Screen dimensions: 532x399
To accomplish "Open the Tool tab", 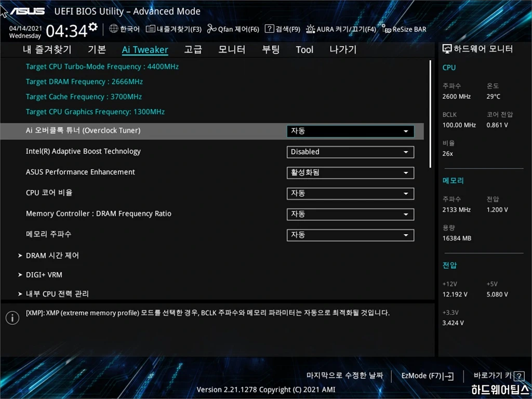I will 304,50.
